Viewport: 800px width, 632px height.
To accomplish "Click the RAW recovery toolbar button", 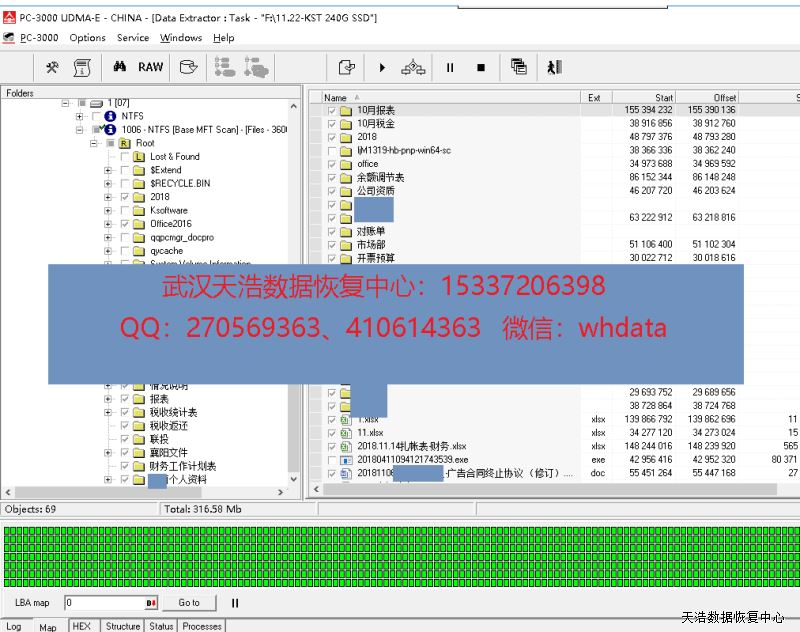I will [x=151, y=67].
